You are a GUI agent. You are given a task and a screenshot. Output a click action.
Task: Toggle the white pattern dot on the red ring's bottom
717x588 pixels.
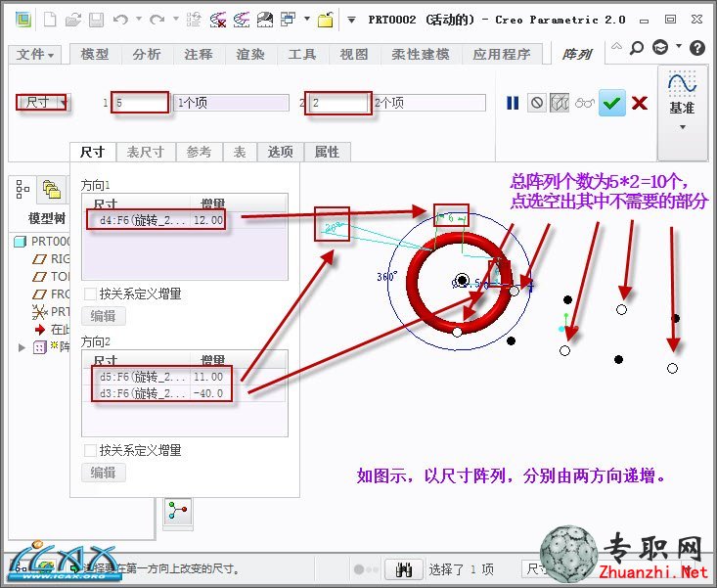click(457, 332)
